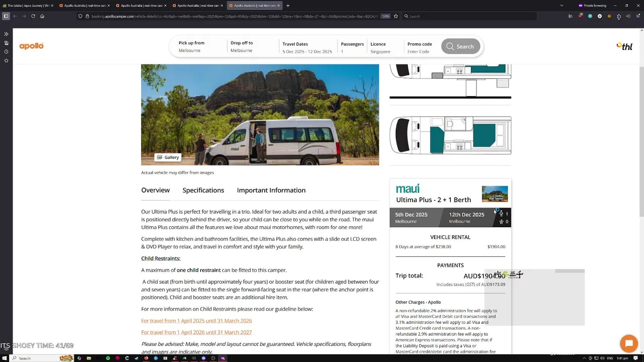Image resolution: width=644 pixels, height=362 pixels.
Task: Open the Gallery button on vehicle photo
Action: [168, 157]
